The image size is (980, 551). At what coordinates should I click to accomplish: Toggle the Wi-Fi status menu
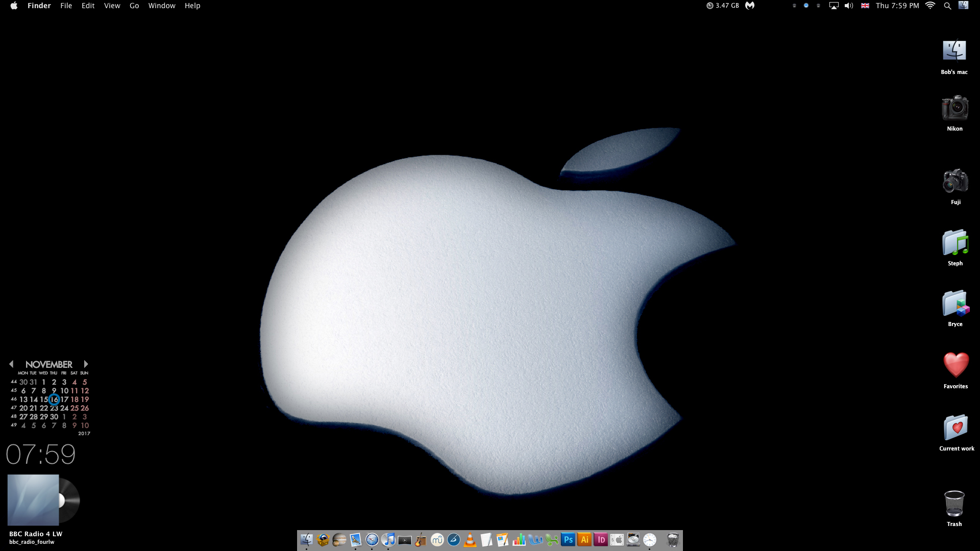pos(930,6)
